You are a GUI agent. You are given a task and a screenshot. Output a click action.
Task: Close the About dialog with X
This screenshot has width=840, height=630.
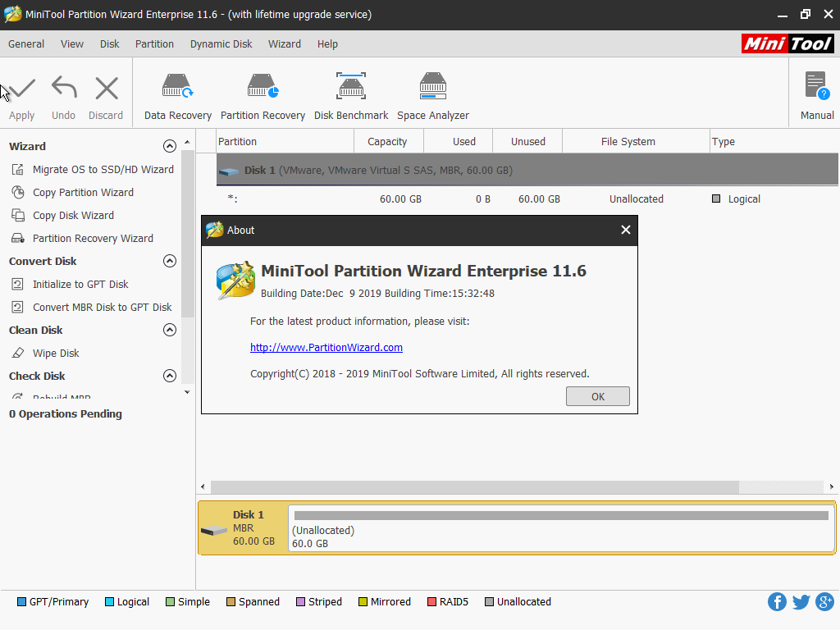625,230
